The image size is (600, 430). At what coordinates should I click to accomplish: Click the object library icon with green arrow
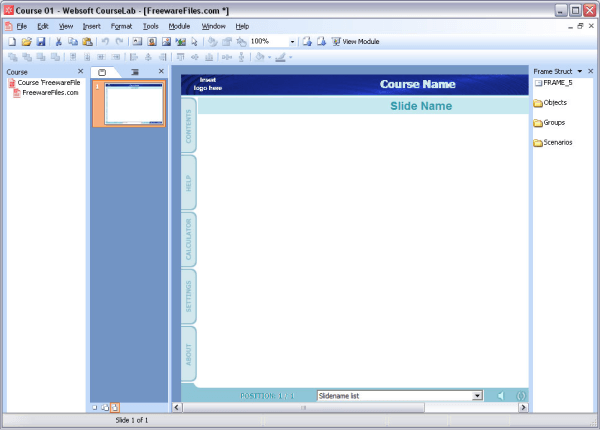pyautogui.click(x=180, y=41)
